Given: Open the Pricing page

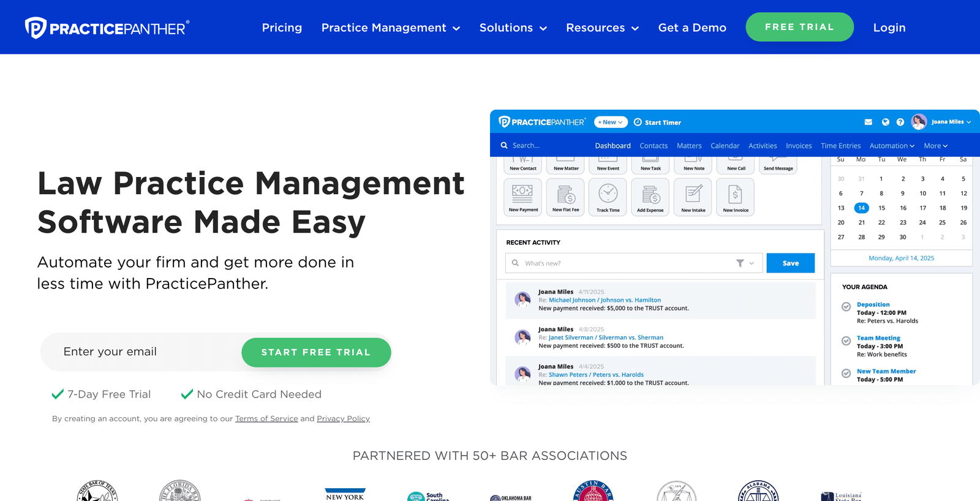Looking at the screenshot, I should (282, 28).
